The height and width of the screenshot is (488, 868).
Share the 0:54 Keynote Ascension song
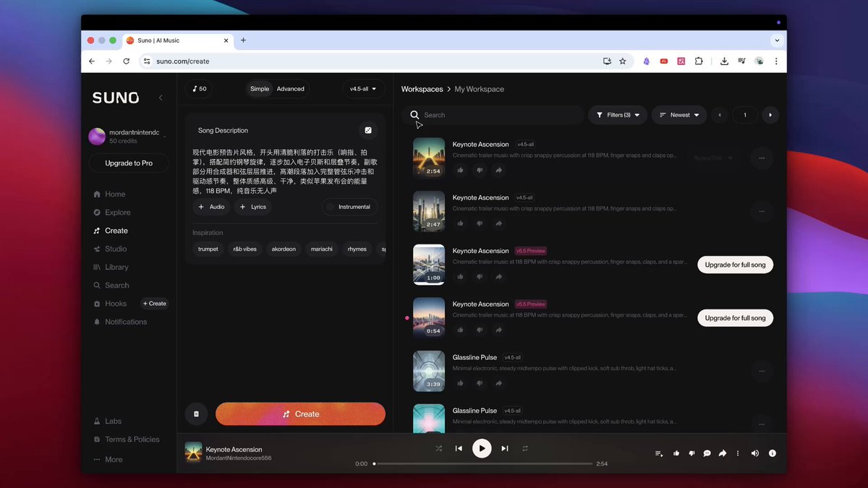point(498,330)
